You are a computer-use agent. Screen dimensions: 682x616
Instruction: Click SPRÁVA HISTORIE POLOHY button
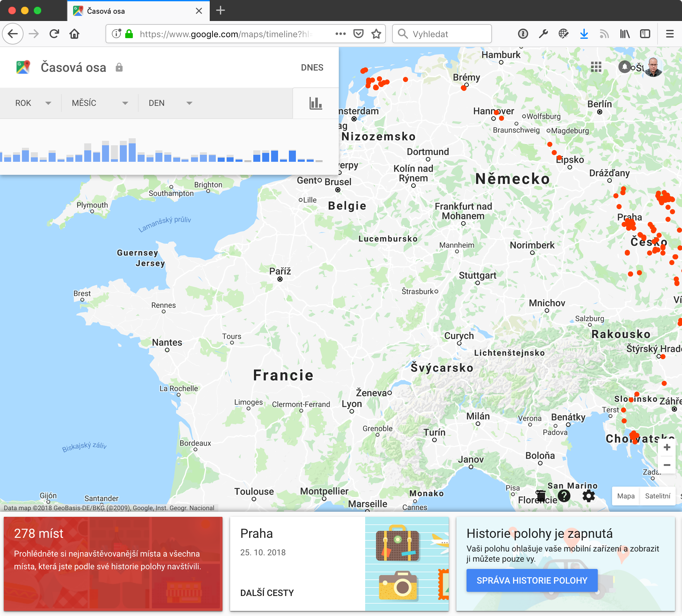532,580
